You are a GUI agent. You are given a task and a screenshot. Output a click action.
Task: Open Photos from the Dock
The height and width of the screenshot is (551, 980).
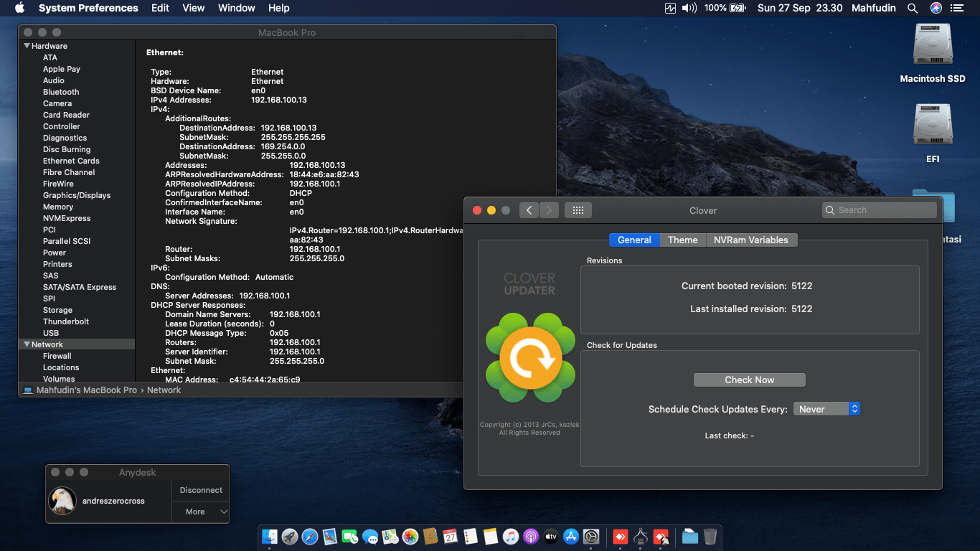[x=410, y=537]
